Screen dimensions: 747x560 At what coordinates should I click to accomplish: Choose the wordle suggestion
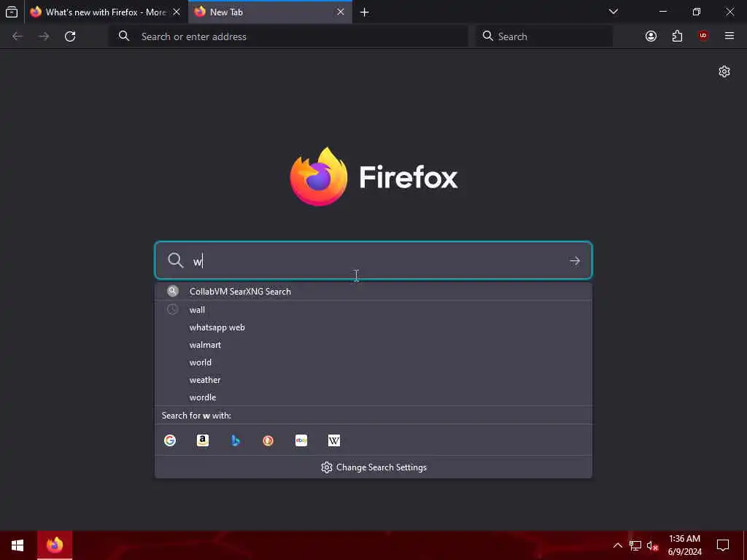373,397
